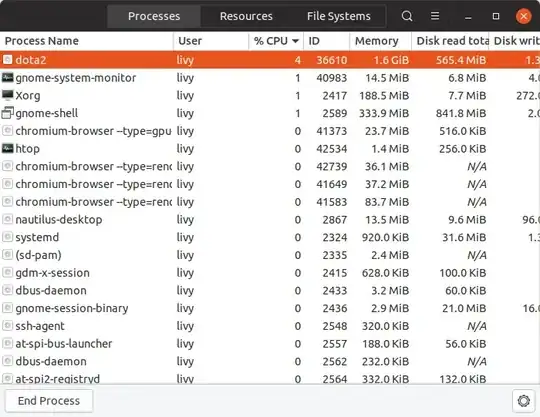
Task: Select the dota2 process row
Action: [x=270, y=60]
